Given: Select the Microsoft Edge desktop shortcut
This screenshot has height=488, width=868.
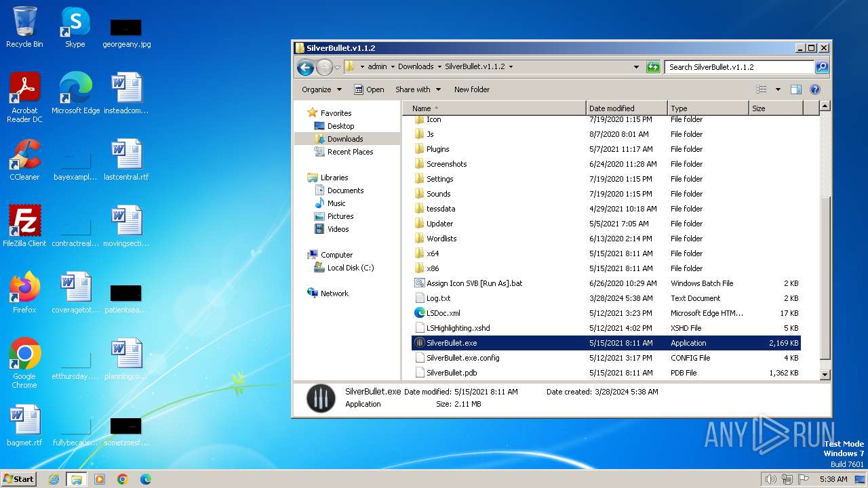Looking at the screenshot, I should (x=75, y=93).
